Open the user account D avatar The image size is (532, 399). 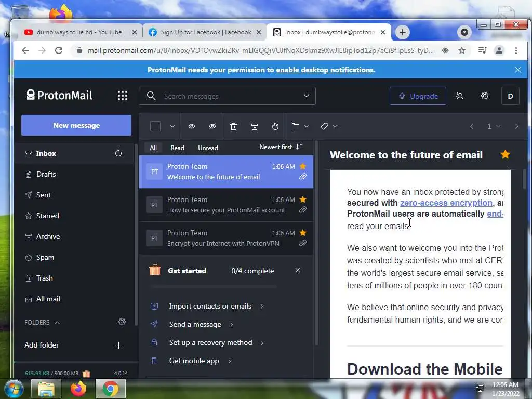(510, 96)
